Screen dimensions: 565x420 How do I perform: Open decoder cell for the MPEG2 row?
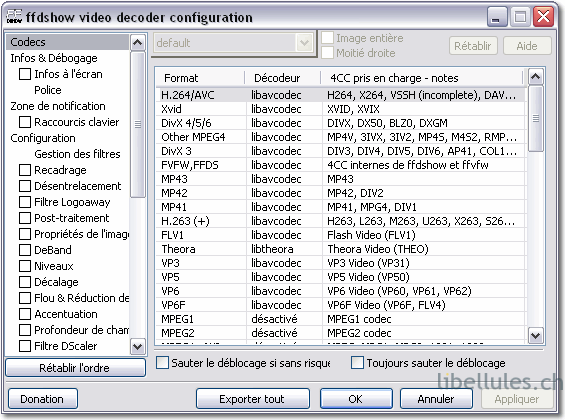274,333
